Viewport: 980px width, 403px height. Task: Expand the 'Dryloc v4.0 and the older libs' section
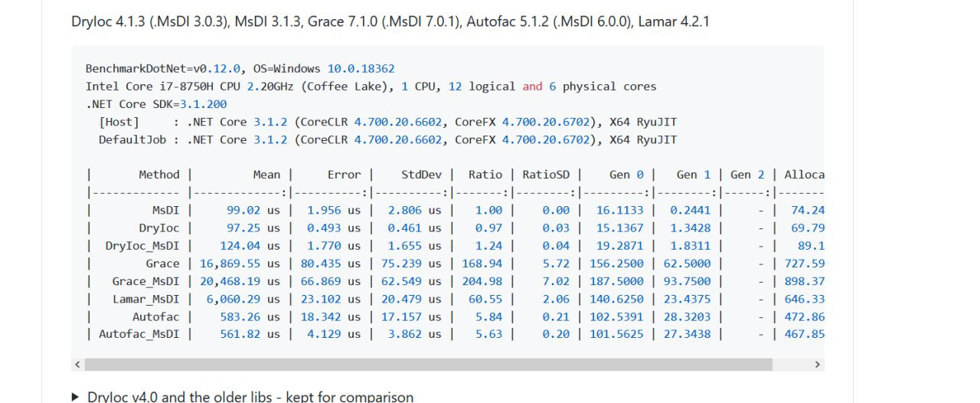point(242,396)
